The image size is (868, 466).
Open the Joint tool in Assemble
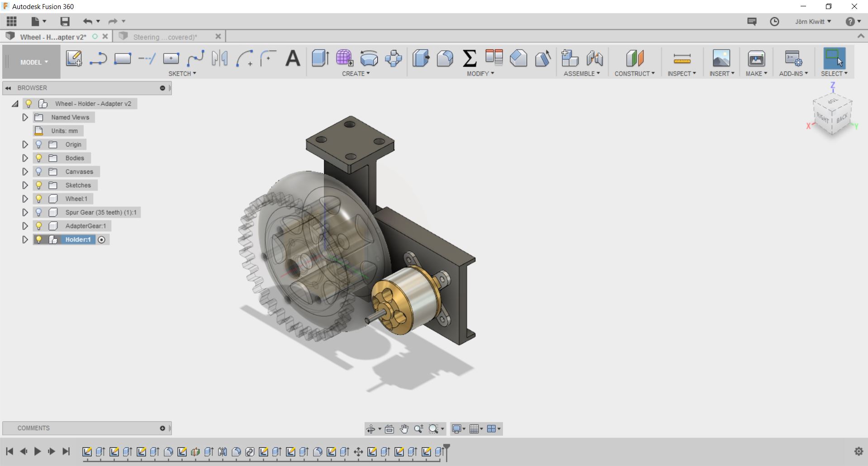point(595,58)
